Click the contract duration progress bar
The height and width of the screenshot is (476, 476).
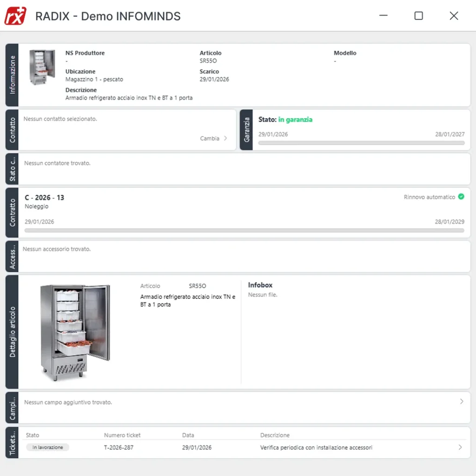pos(244,230)
